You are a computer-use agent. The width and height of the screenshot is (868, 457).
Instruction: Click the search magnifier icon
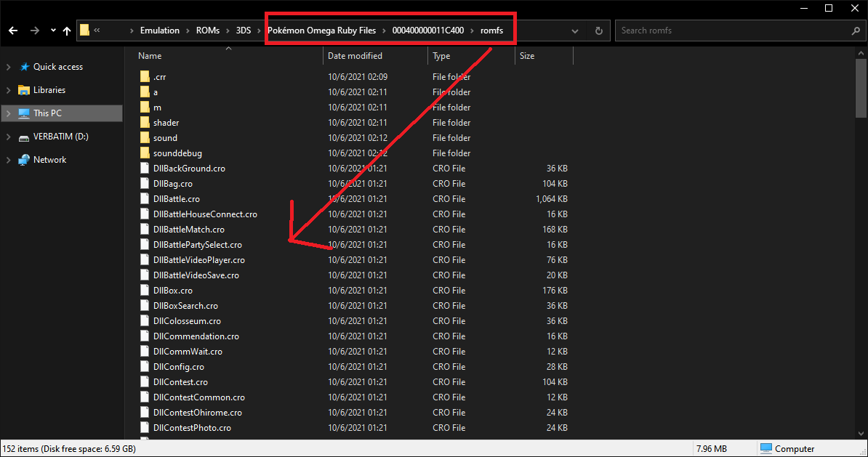(x=855, y=31)
